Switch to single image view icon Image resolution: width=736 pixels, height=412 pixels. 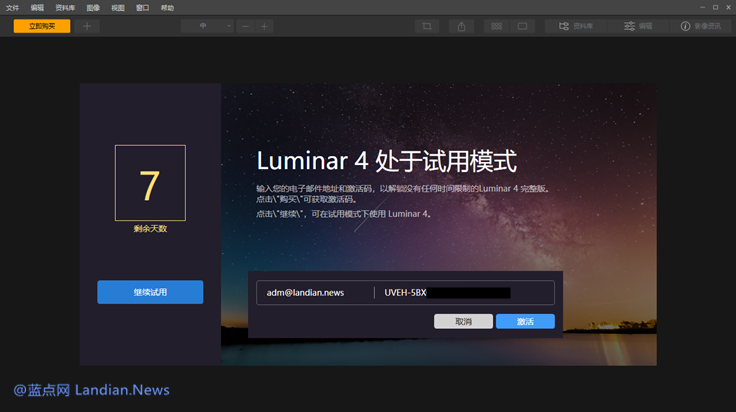point(522,26)
